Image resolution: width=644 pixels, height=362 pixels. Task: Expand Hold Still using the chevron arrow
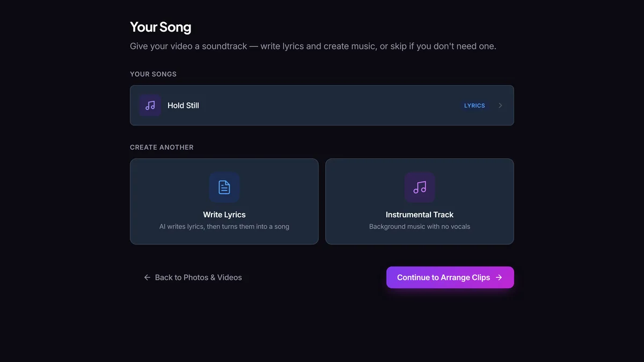pyautogui.click(x=500, y=106)
